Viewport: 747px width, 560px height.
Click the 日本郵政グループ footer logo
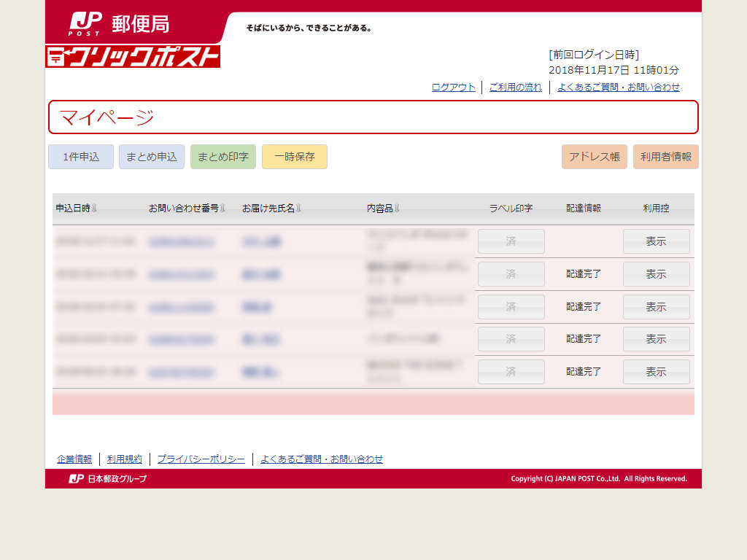click(x=108, y=478)
